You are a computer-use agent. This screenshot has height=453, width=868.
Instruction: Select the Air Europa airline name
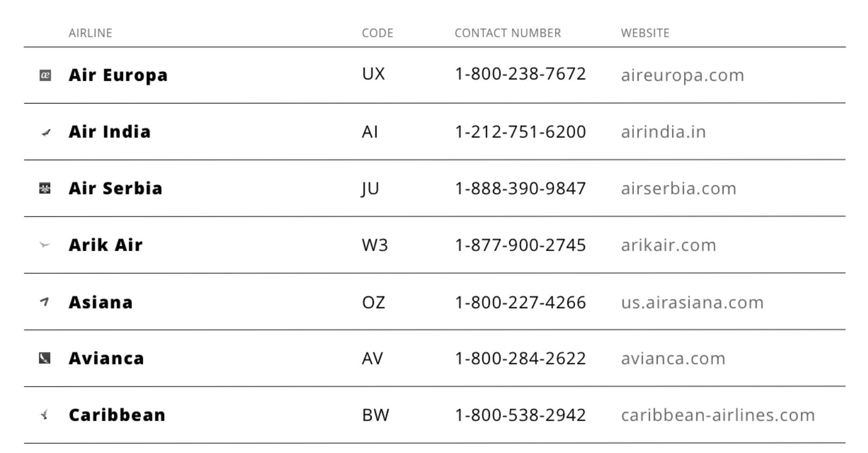pos(118,76)
